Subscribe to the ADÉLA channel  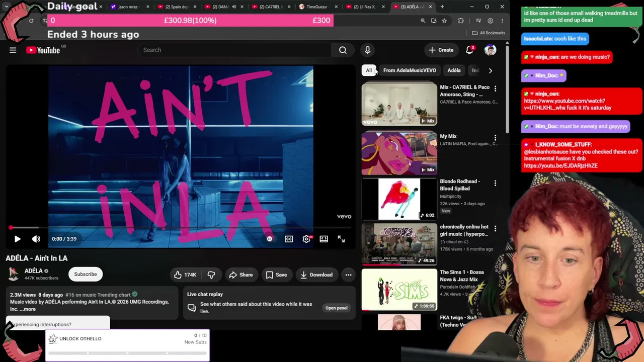click(86, 274)
